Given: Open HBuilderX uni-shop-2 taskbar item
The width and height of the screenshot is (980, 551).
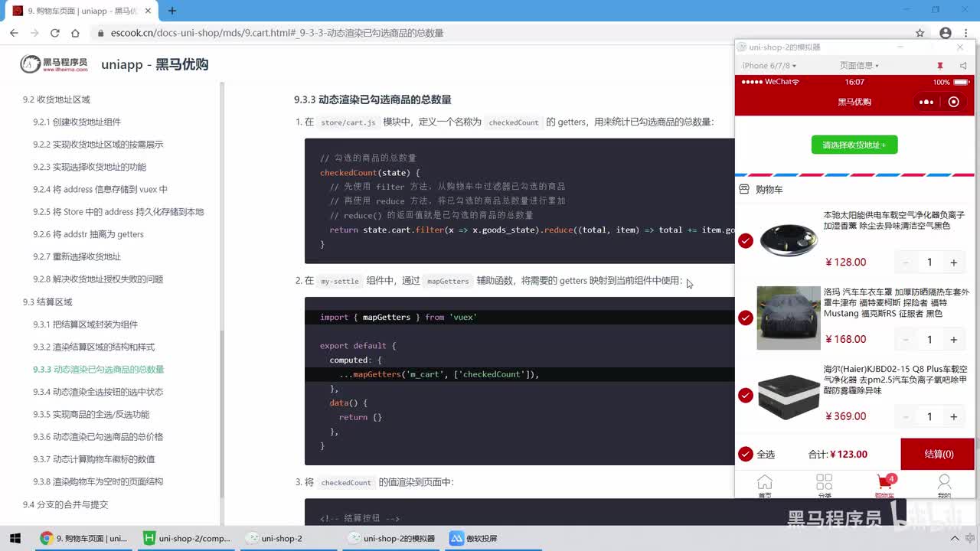Looking at the screenshot, I should tap(188, 538).
